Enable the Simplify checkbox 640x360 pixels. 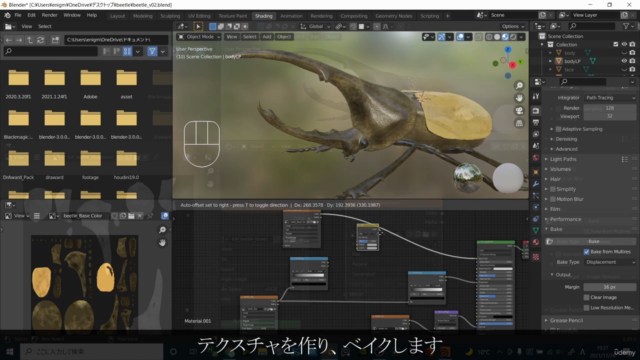(x=553, y=189)
